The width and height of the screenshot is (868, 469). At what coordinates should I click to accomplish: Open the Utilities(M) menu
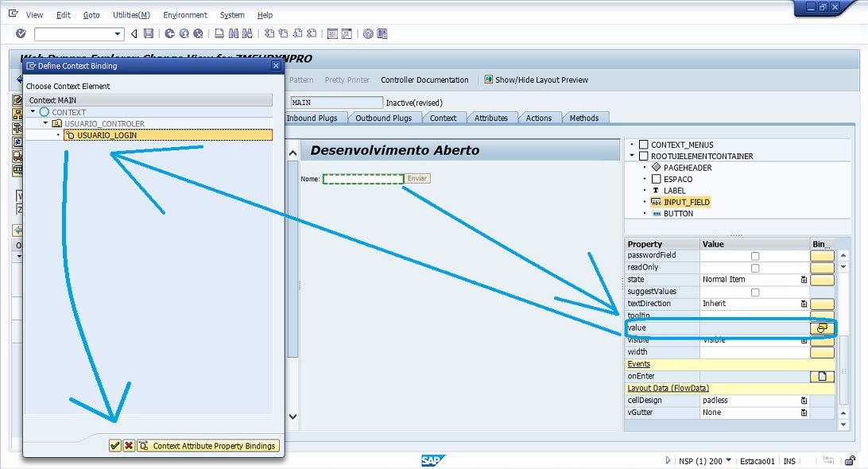click(x=131, y=15)
